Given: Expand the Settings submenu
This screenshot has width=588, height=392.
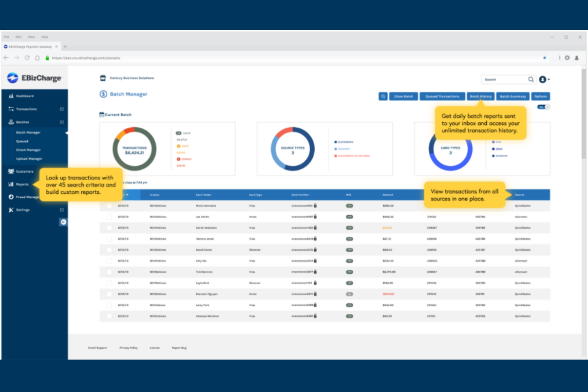Looking at the screenshot, I should [61, 210].
